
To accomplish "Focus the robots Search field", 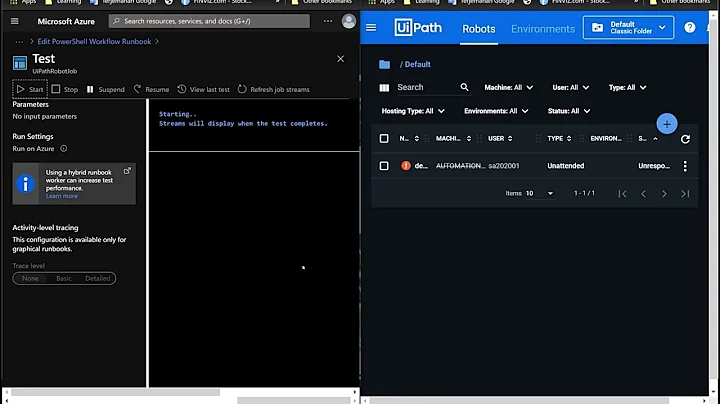I will click(427, 87).
